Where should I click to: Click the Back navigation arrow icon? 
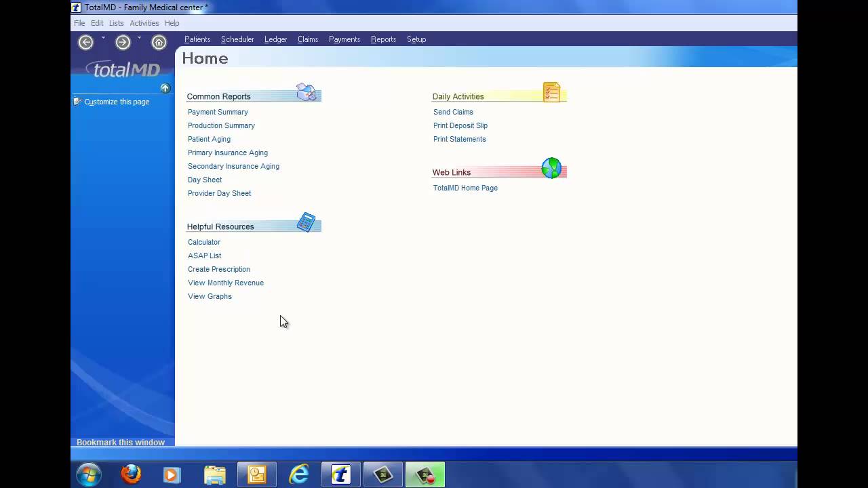[85, 42]
